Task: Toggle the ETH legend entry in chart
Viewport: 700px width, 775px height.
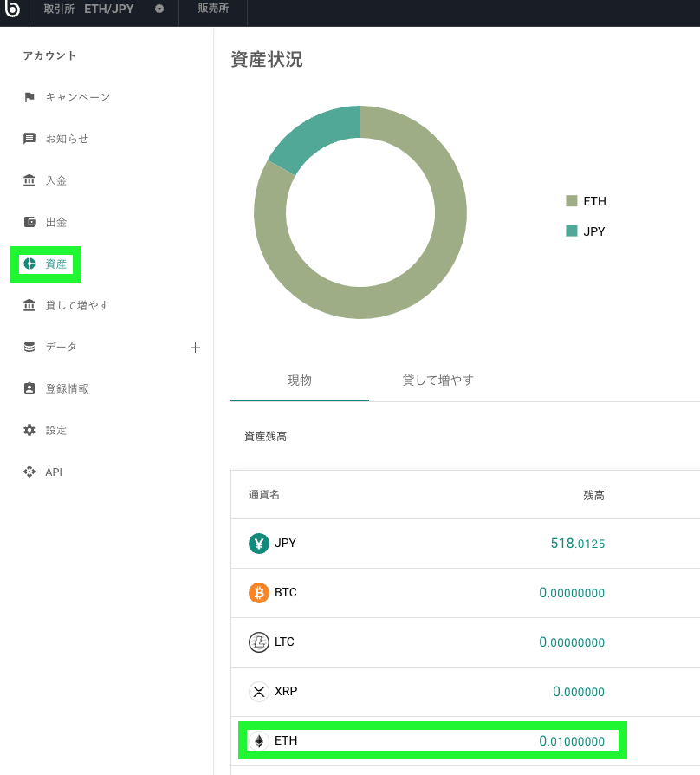Action: [x=586, y=201]
